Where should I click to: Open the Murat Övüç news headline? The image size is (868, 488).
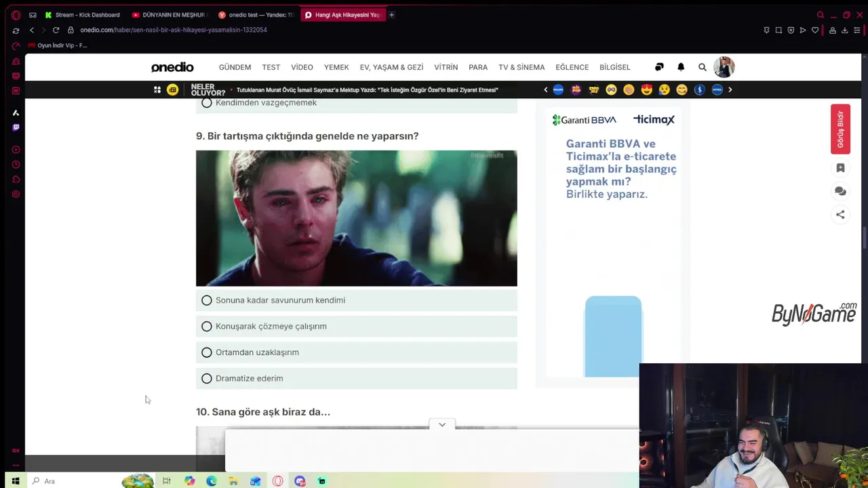tap(367, 89)
